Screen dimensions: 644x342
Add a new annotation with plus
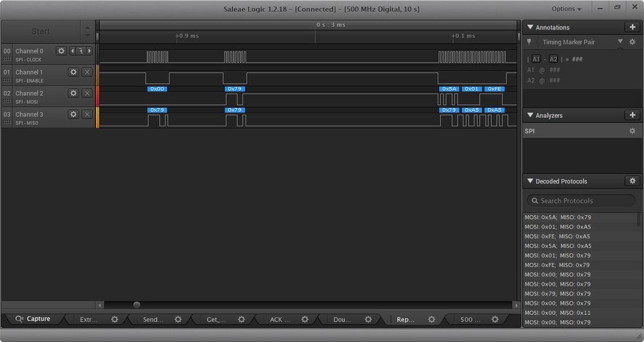(632, 27)
